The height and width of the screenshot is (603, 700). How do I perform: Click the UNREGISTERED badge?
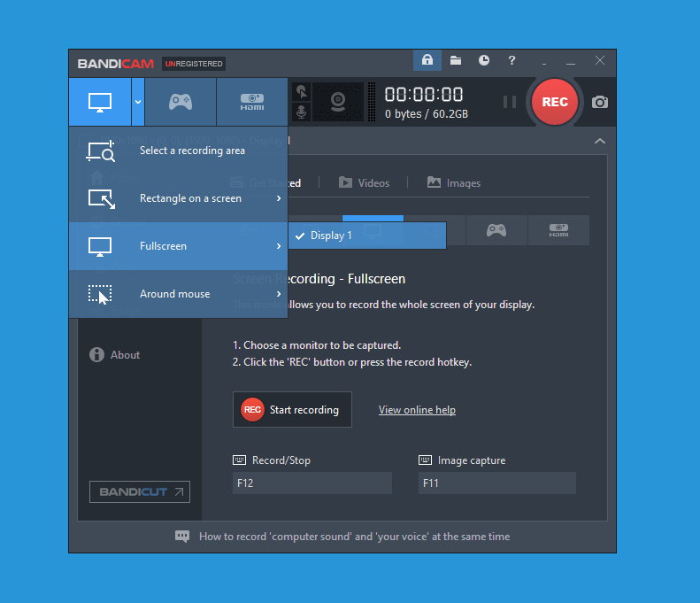point(194,64)
